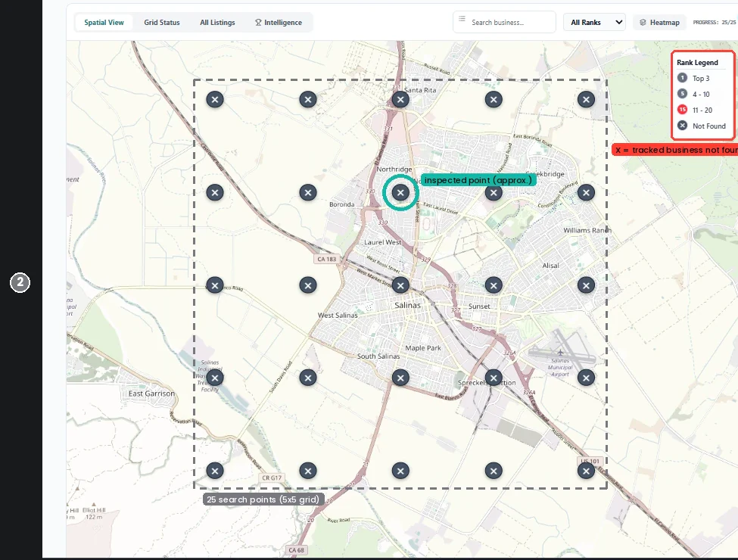738x560 pixels.
Task: Select the grid marker at Santa Rita
Action: (x=400, y=99)
